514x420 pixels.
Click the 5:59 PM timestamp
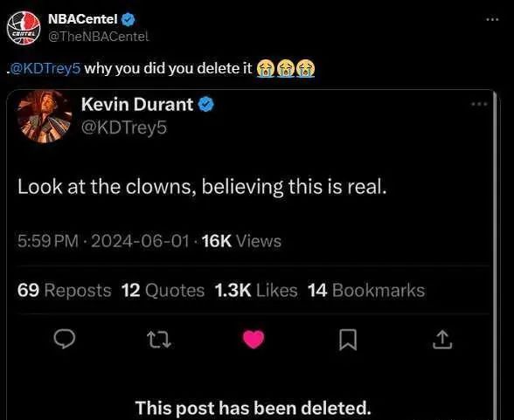pos(48,241)
